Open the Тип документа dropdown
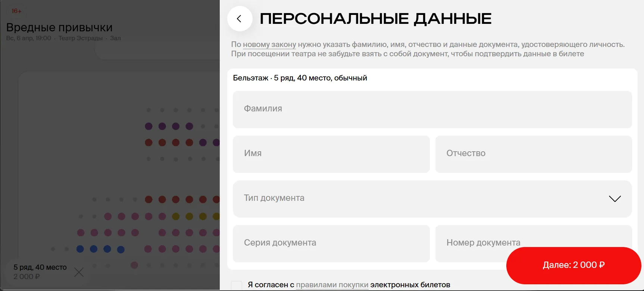Image resolution: width=644 pixels, height=291 pixels. click(x=432, y=199)
